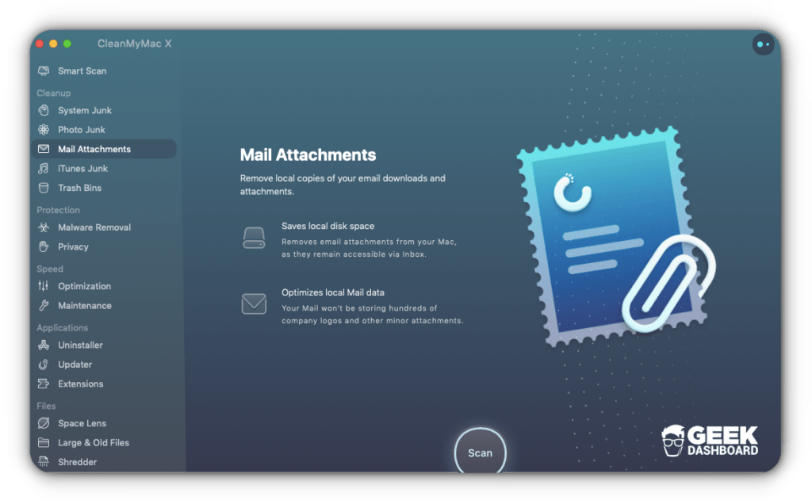The width and height of the screenshot is (812, 504).
Task: Select Mail Attachments sidebar item
Action: coord(104,149)
